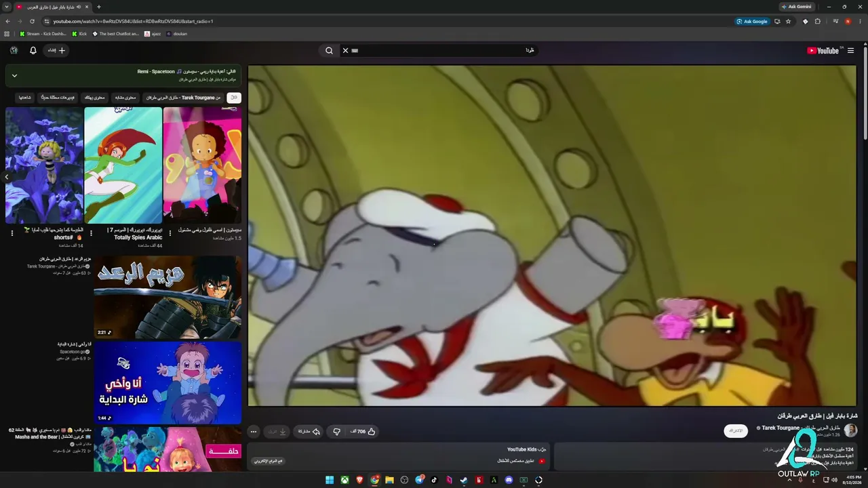
Task: Click the video title text below the player
Action: click(817, 415)
